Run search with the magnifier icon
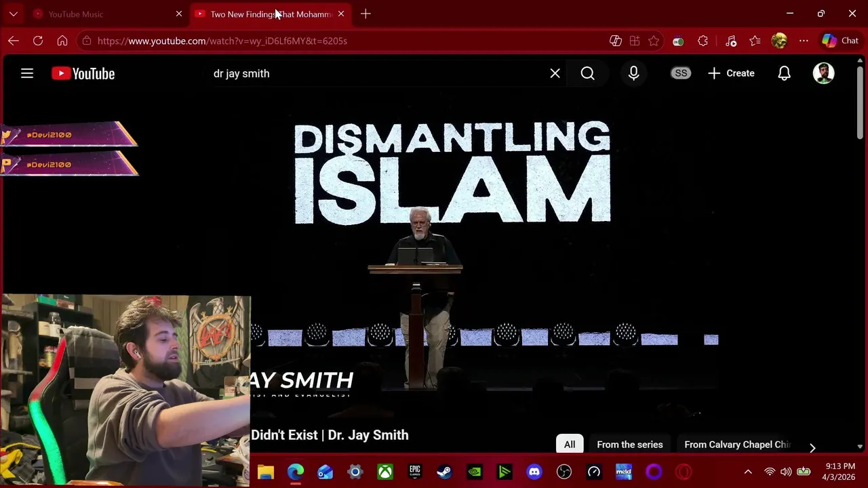The width and height of the screenshot is (868, 488). (x=587, y=73)
